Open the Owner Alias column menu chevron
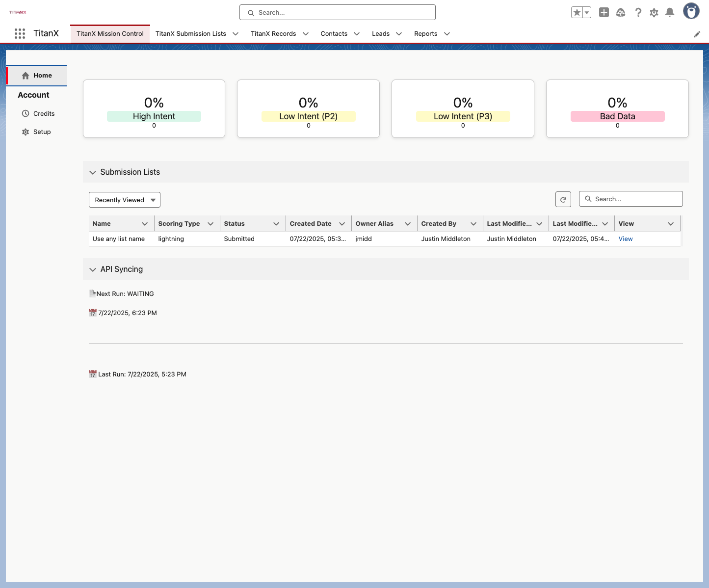 (x=408, y=224)
